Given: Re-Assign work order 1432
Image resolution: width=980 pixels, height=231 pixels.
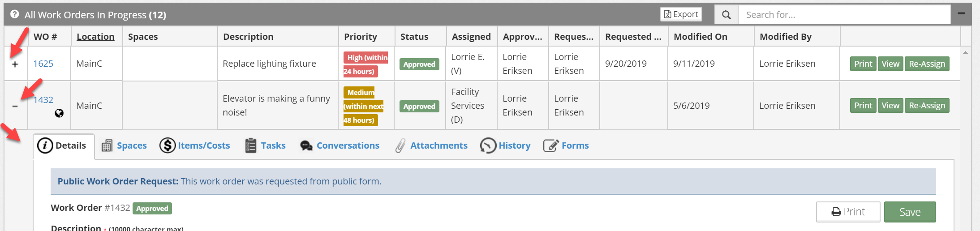Looking at the screenshot, I should tap(927, 106).
